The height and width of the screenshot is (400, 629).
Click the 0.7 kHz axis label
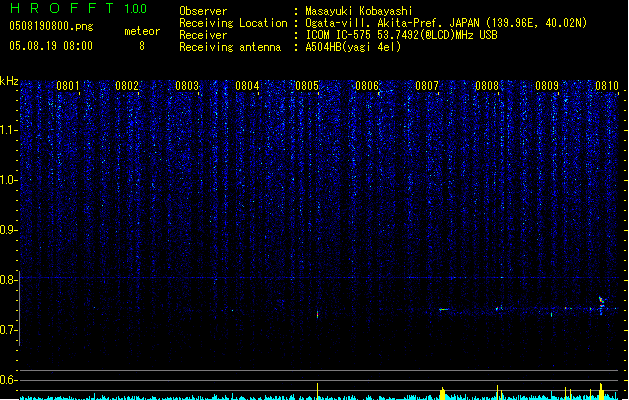click(8, 330)
